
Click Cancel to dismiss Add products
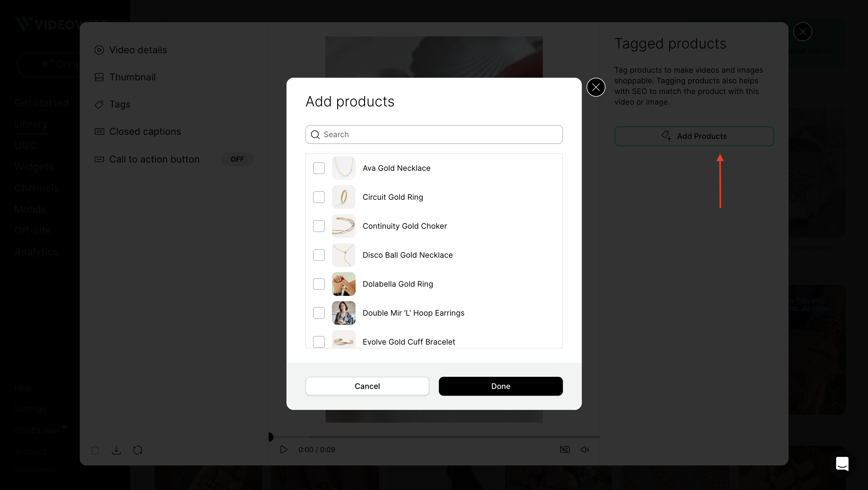coord(367,386)
